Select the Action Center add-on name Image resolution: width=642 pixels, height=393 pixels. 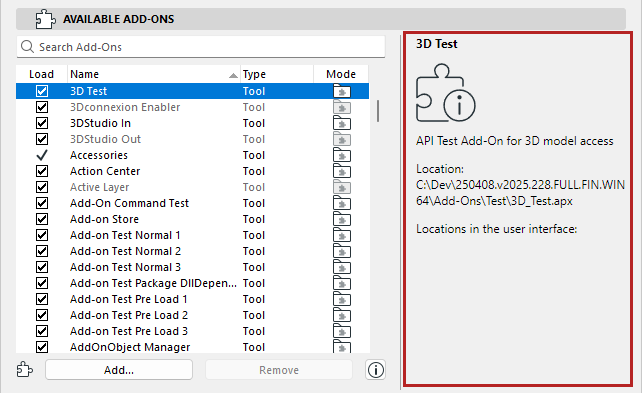point(105,171)
